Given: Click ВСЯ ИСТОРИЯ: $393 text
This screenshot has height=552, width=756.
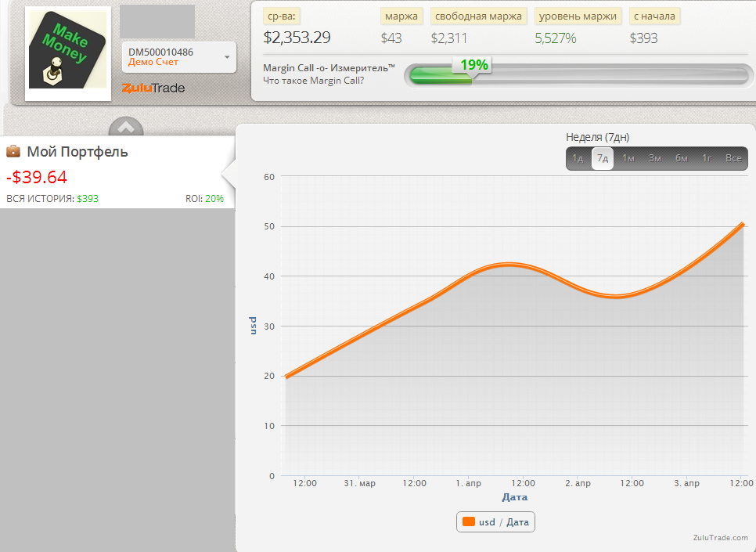Looking at the screenshot, I should (x=52, y=199).
